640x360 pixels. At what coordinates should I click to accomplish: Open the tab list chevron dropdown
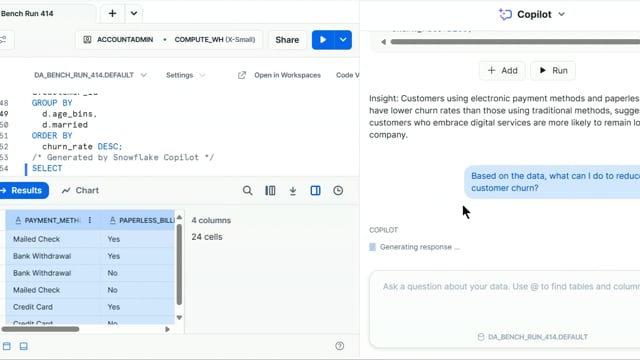133,13
